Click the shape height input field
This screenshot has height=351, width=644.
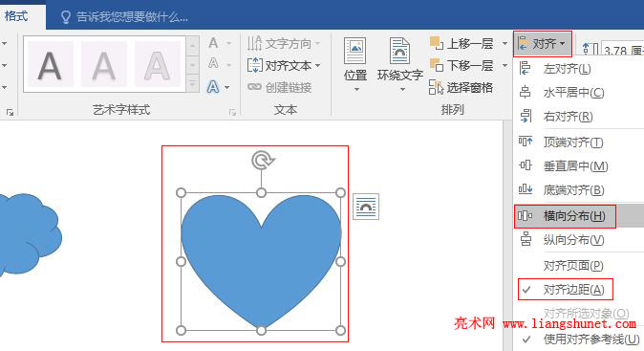click(x=622, y=50)
